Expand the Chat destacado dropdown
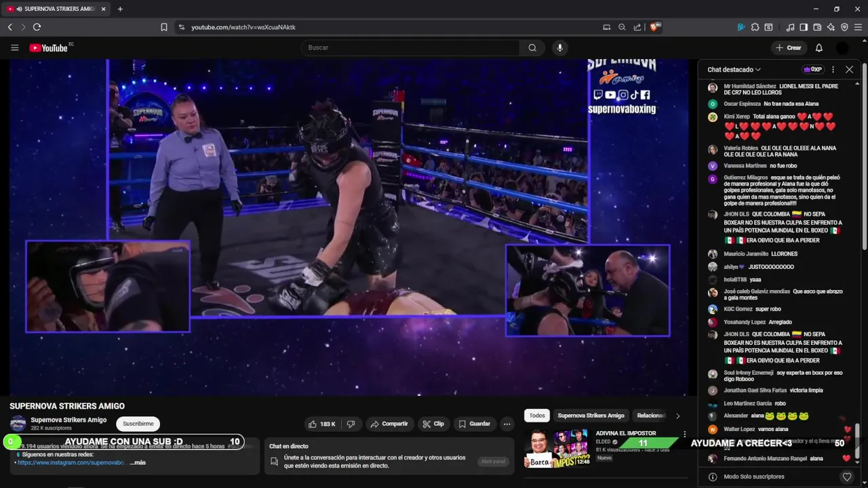Viewport: 868px width, 488px height. (734, 69)
